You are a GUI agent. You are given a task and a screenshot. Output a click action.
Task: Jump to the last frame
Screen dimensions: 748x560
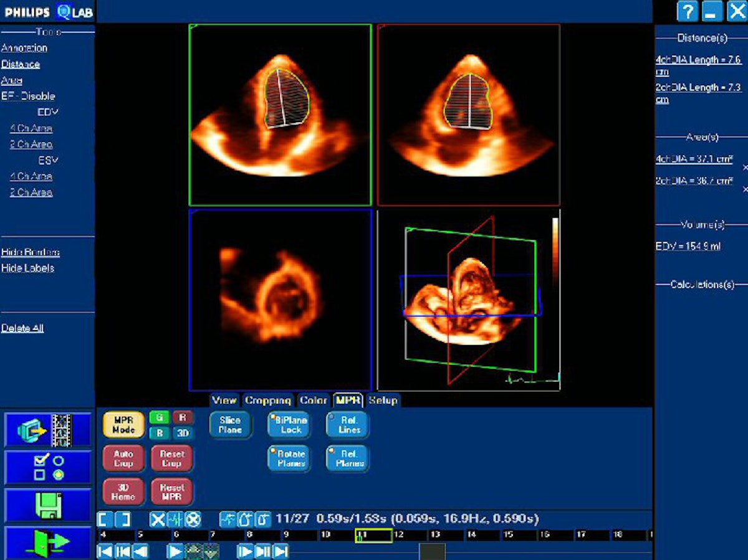[281, 551]
